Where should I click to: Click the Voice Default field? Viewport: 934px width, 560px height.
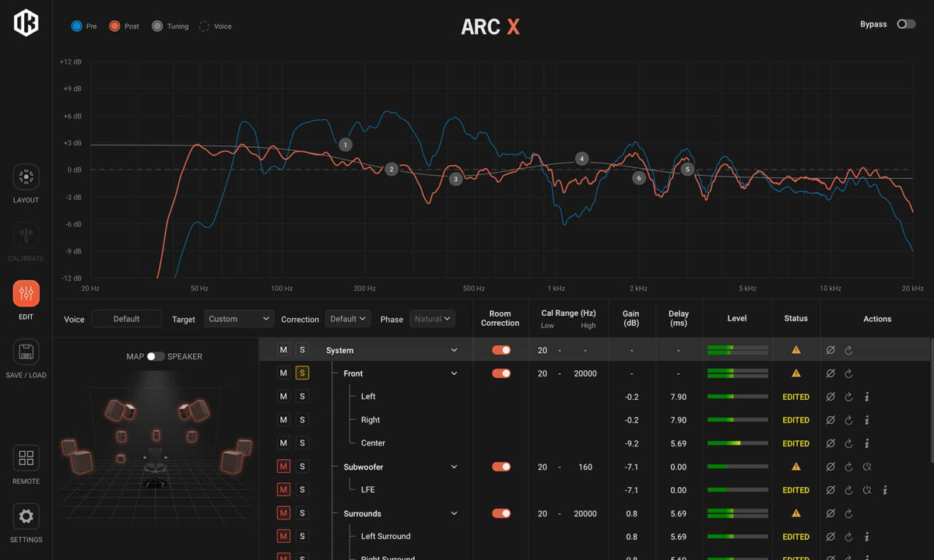pyautogui.click(x=126, y=319)
